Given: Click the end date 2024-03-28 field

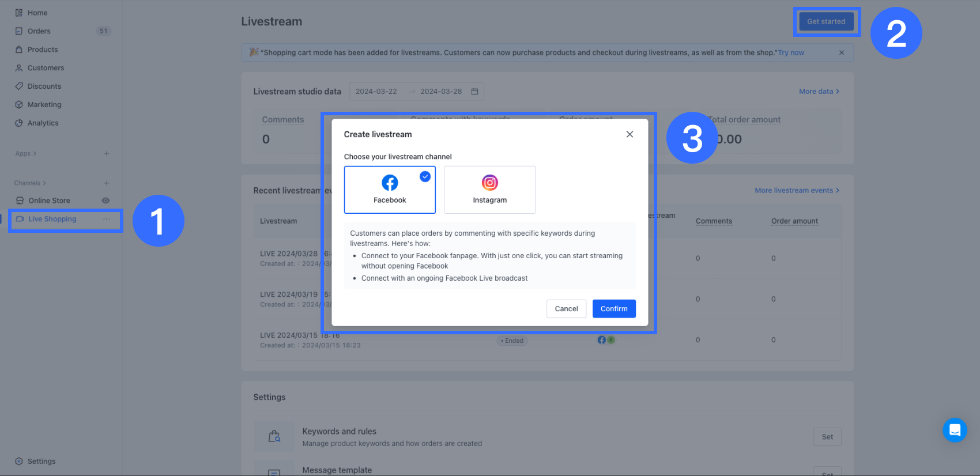Looking at the screenshot, I should click(x=441, y=92).
